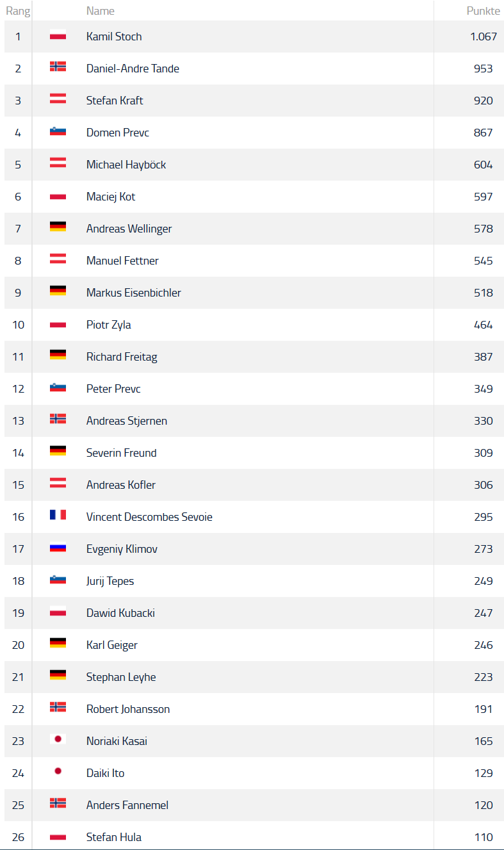Viewport: 504px width, 850px height.
Task: Open Michael Hayböck's name entry
Action: pyautogui.click(x=126, y=165)
